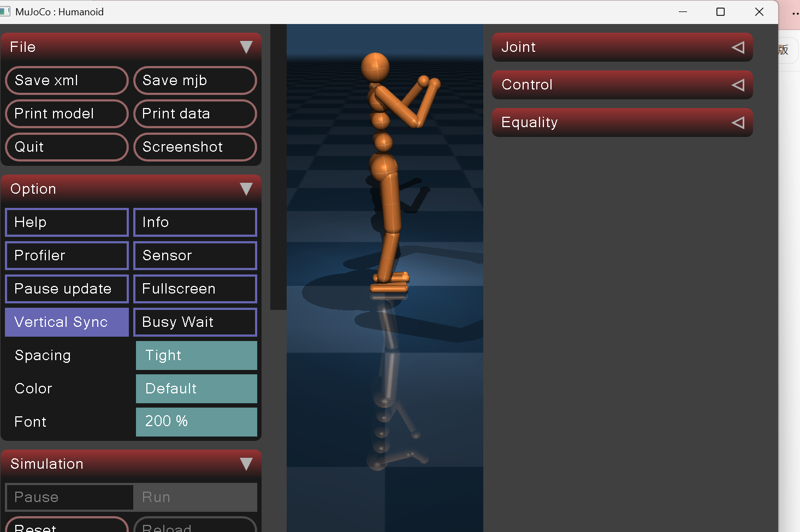This screenshot has height=532, width=800.
Task: Minimize the MuJoCo window
Action: pos(683,11)
